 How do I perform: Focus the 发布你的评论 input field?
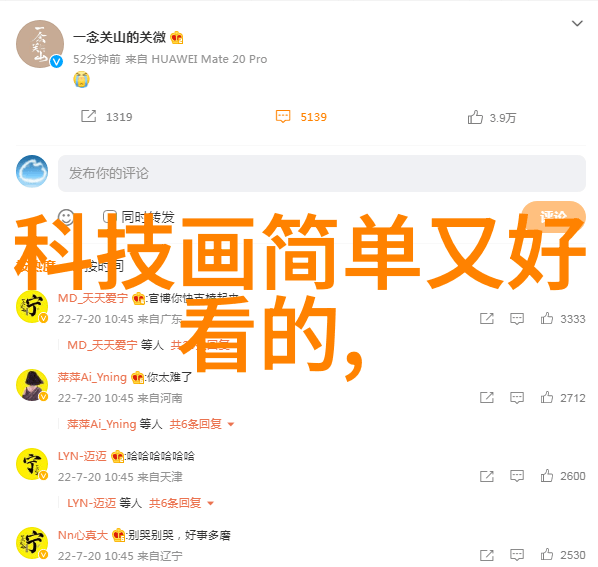pyautogui.click(x=322, y=173)
